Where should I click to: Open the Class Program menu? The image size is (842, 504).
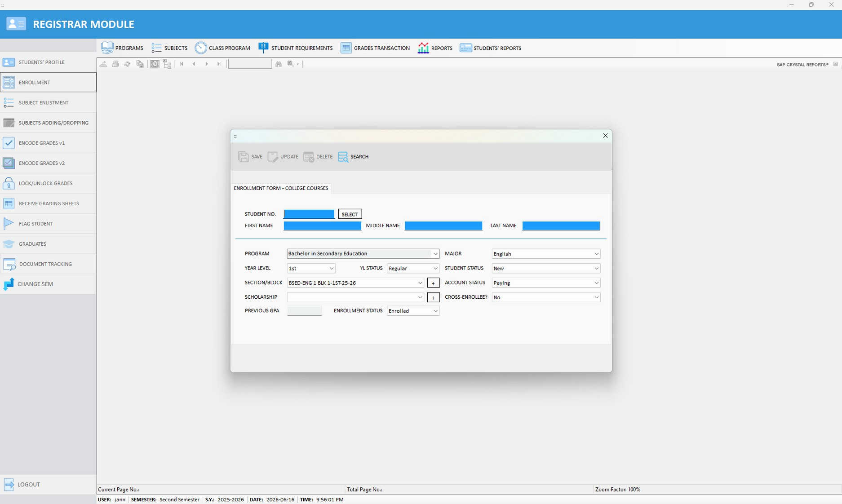tap(222, 48)
